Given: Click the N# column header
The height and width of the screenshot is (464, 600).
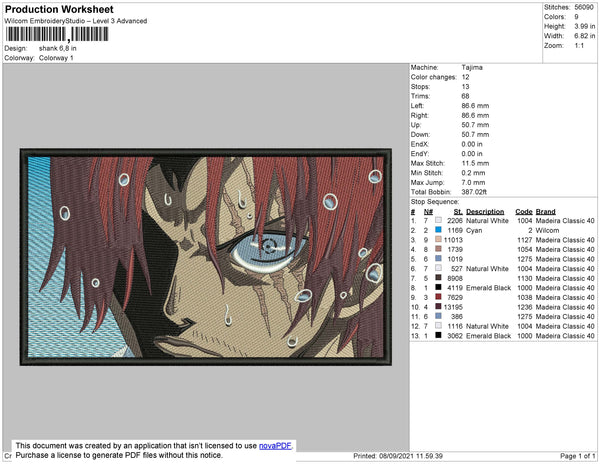Looking at the screenshot, I should click(428, 212).
